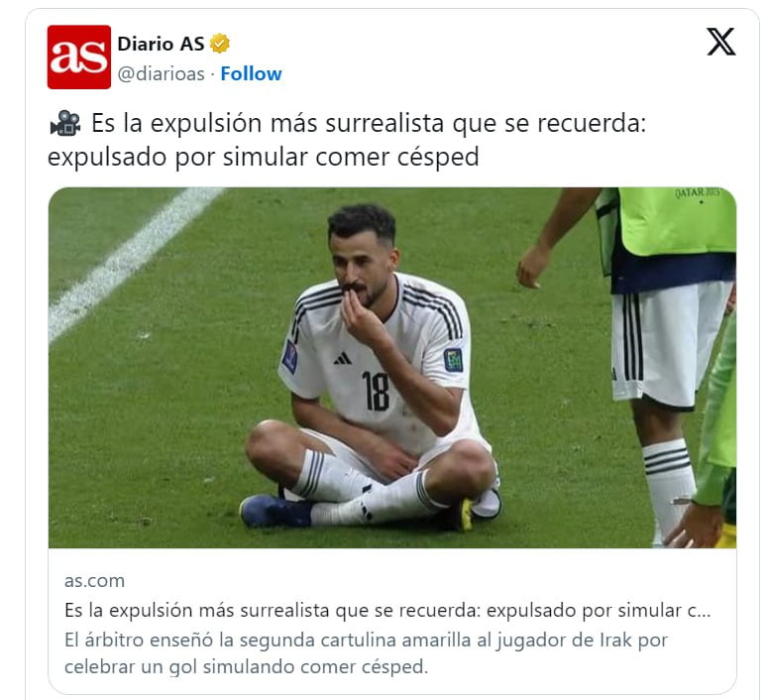The image size is (769, 700).
Task: Open the article headline in link card
Action: [x=387, y=610]
